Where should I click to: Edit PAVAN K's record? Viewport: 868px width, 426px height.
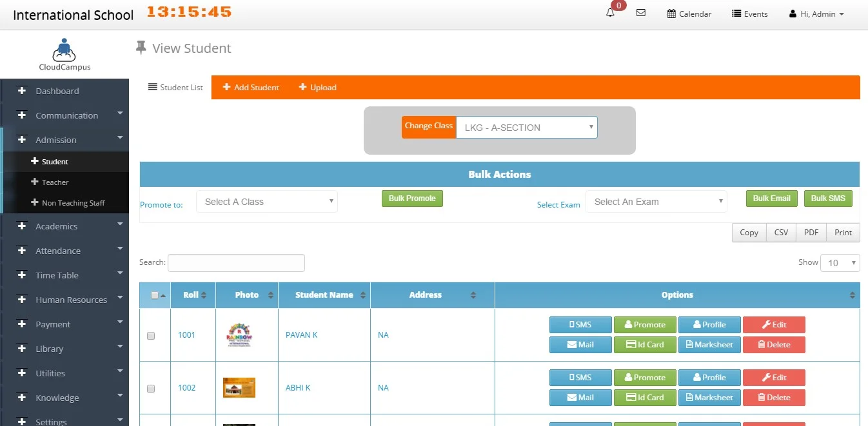pos(774,325)
